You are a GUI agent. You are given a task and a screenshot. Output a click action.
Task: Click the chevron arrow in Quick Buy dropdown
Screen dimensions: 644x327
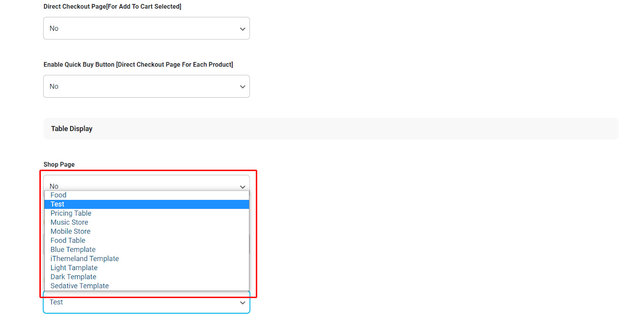point(243,87)
